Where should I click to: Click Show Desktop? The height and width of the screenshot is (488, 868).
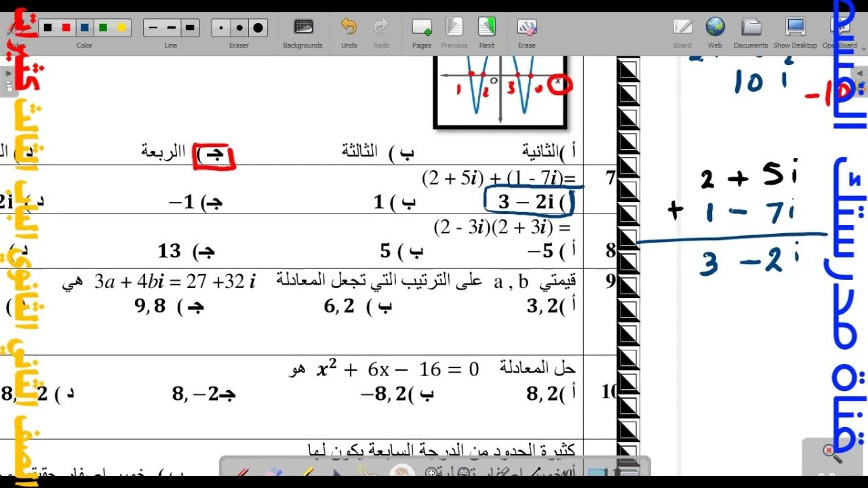795,33
